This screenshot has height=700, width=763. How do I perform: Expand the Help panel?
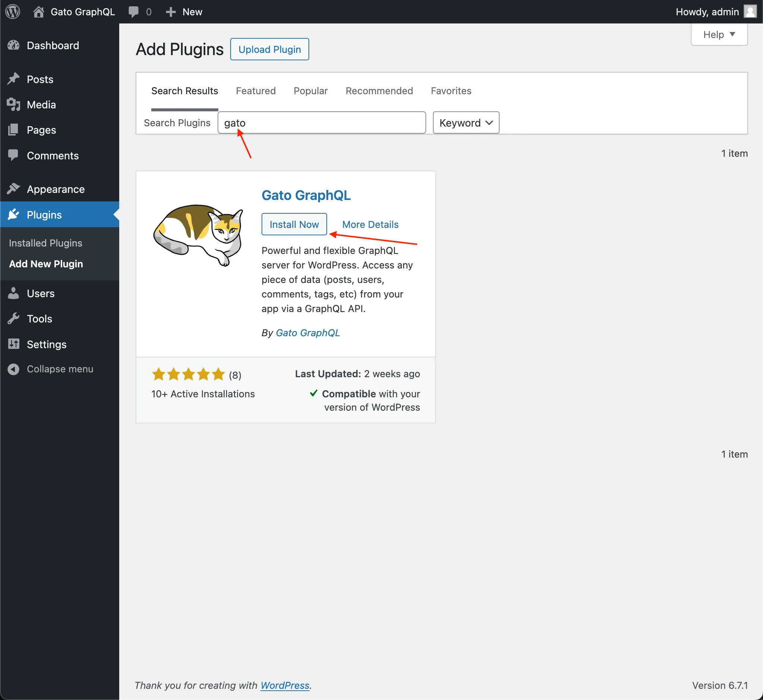click(x=718, y=35)
